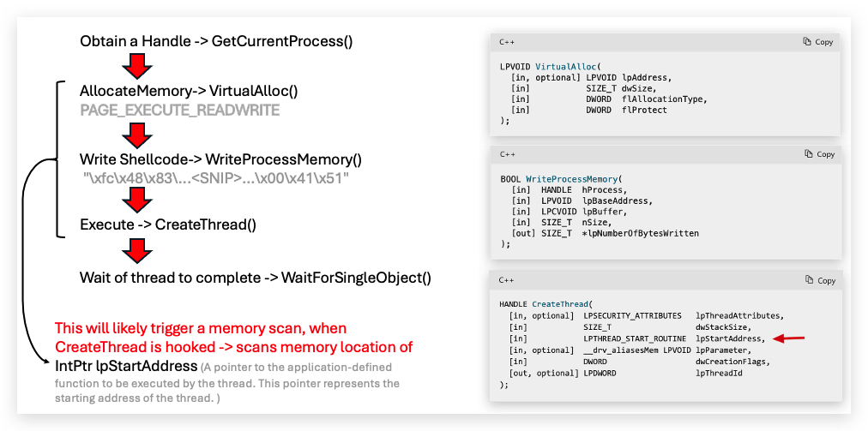Click __drv_aliasesMem LPVOID lpParameter line
The image size is (868, 431).
pyautogui.click(x=630, y=350)
